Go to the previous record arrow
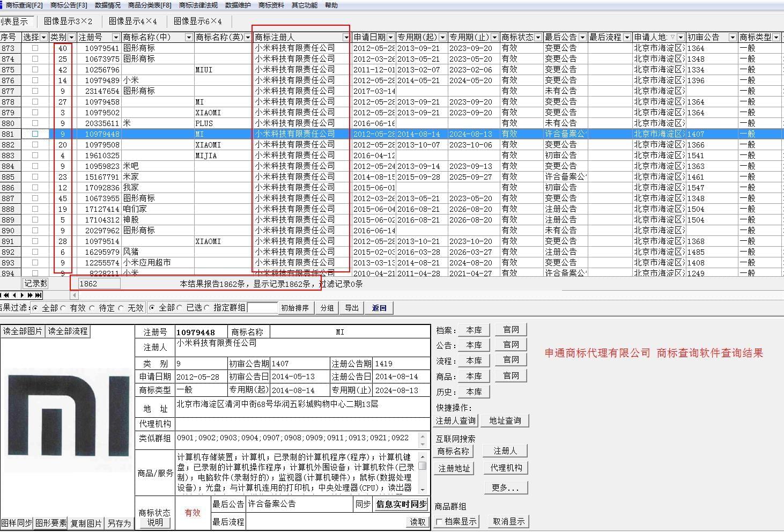This screenshot has height=532, width=784. [x=14, y=295]
